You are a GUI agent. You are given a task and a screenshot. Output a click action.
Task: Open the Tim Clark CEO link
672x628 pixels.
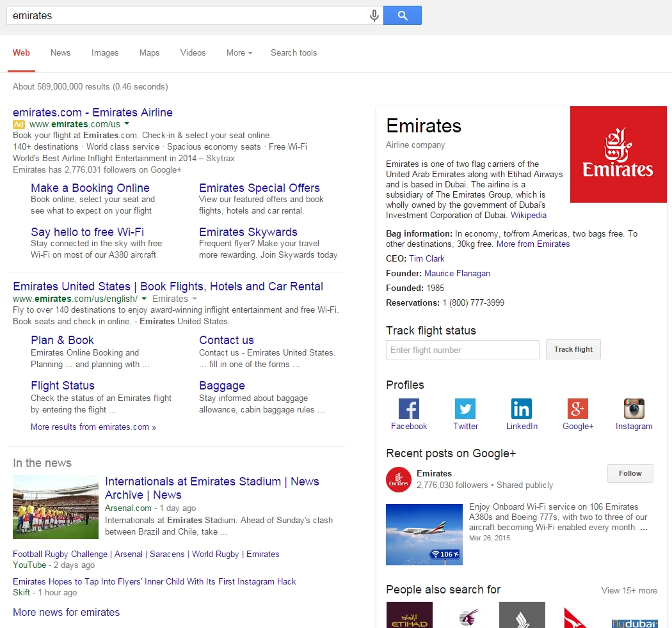click(426, 258)
